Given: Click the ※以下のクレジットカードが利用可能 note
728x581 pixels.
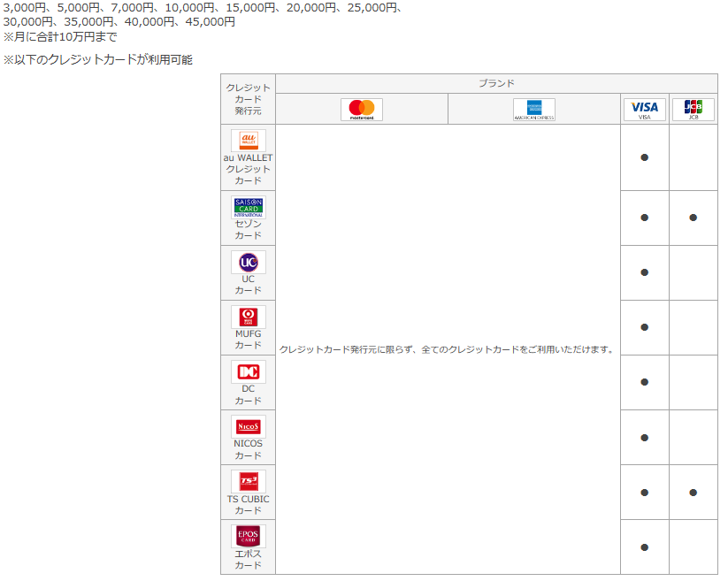Looking at the screenshot, I should coord(97,59).
